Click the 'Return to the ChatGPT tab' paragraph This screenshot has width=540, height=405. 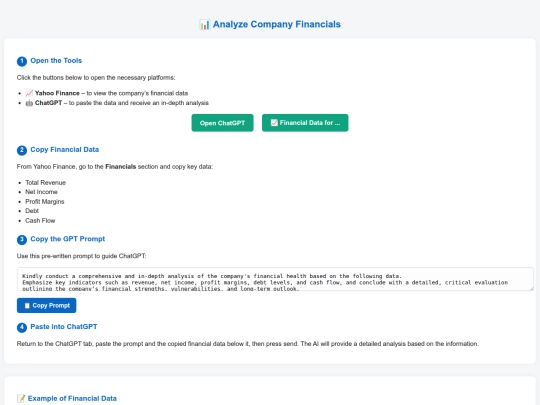[x=248, y=344]
